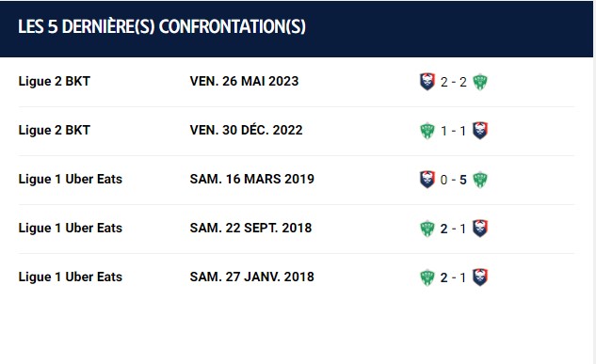Click Saint-Étienne green crest in 26 Mai 2023 row

pyautogui.click(x=480, y=82)
